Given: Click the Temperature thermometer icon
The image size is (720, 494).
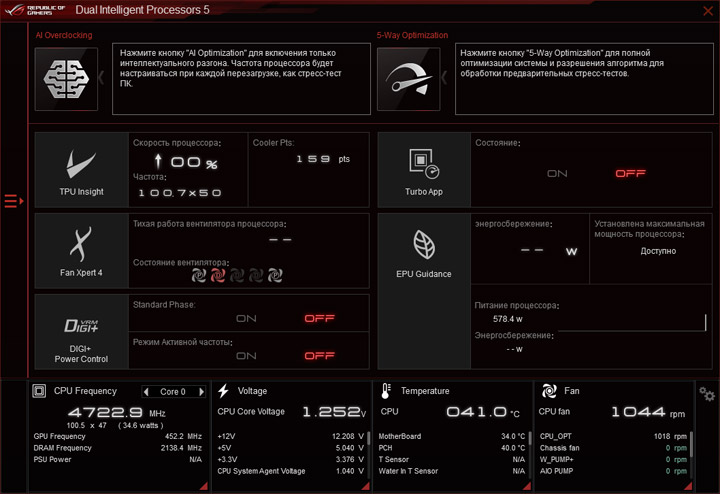Looking at the screenshot, I should (x=386, y=391).
